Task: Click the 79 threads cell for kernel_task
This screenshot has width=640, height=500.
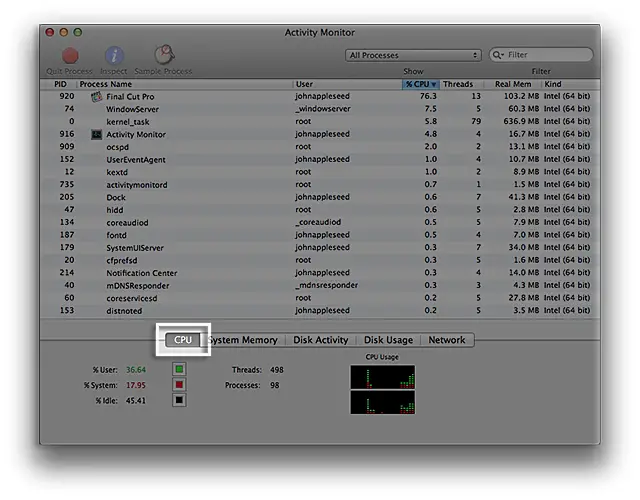Action: [x=476, y=122]
